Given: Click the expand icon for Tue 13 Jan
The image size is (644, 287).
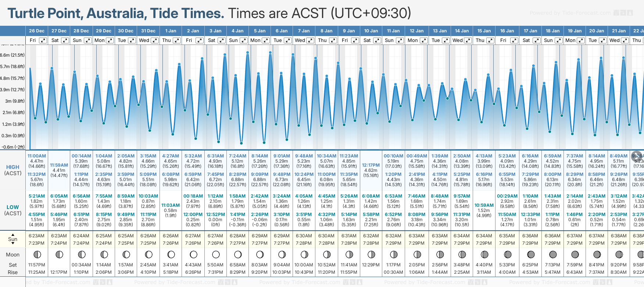Looking at the screenshot, I should [446, 40].
